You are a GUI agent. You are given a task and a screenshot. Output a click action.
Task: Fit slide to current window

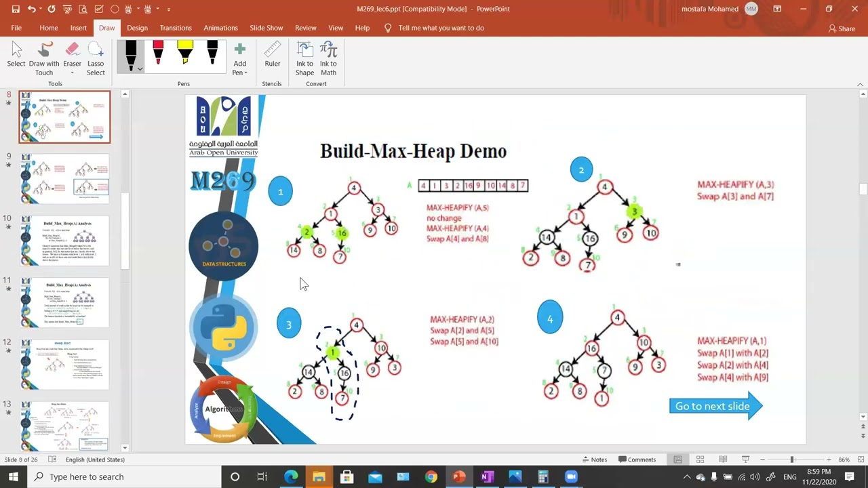[860, 460]
